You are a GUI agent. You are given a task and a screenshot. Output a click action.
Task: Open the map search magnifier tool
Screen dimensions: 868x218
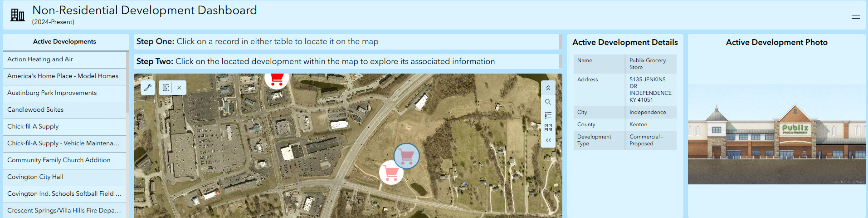[548, 102]
